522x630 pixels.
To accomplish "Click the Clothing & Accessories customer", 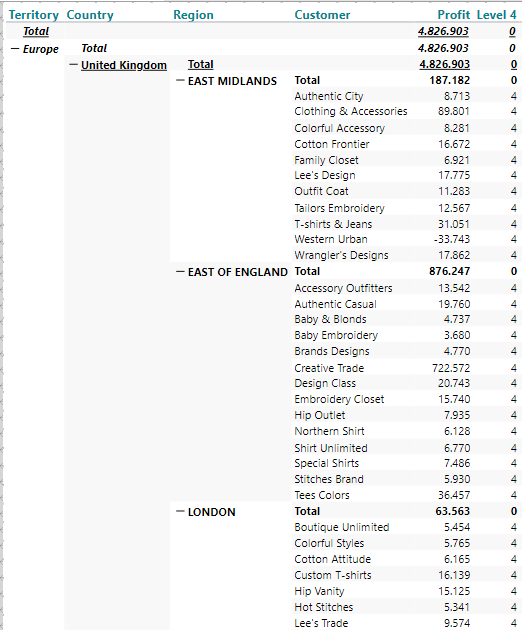I will click(351, 111).
